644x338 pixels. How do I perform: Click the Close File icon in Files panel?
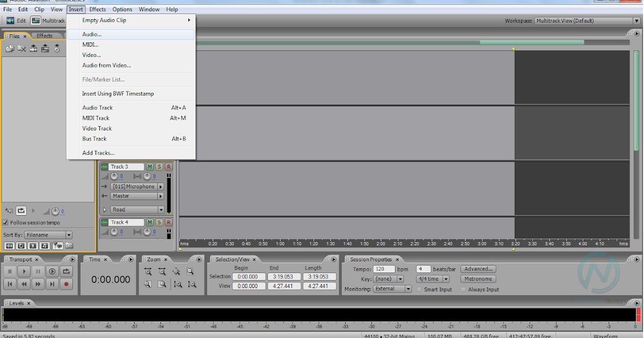point(21,49)
